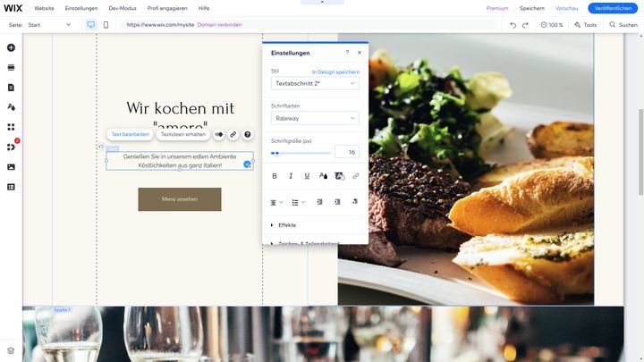Screen dimensions: 644x362
Task: Open the Seite Start page dropdown
Action: 49,25
